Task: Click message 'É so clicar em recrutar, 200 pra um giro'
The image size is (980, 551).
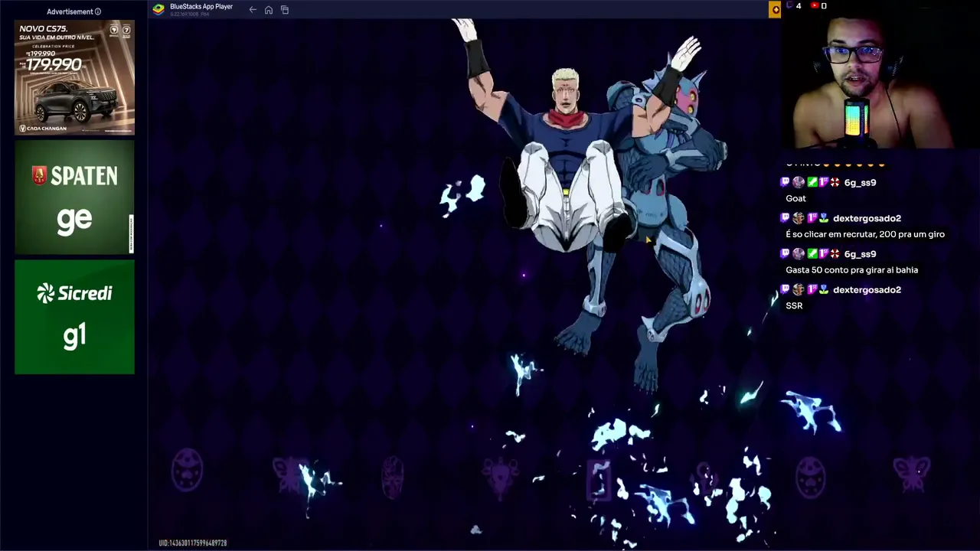Action: coord(865,234)
